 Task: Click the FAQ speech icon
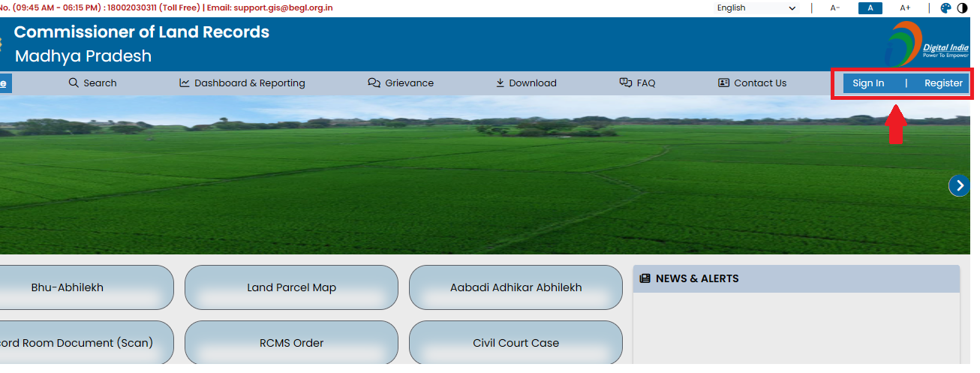[625, 83]
